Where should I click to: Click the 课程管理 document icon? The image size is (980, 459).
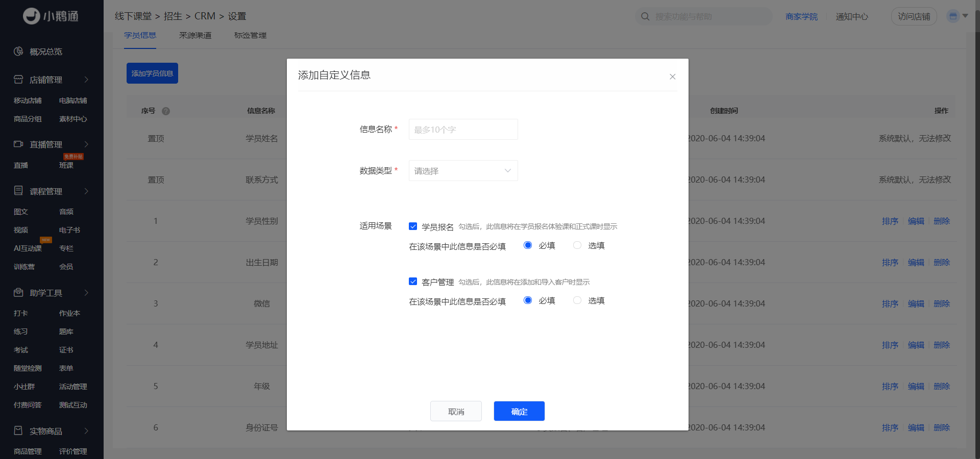coord(18,191)
